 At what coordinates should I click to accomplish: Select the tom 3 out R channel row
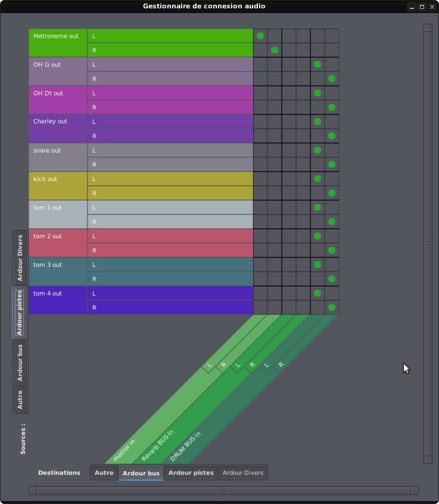(x=170, y=279)
